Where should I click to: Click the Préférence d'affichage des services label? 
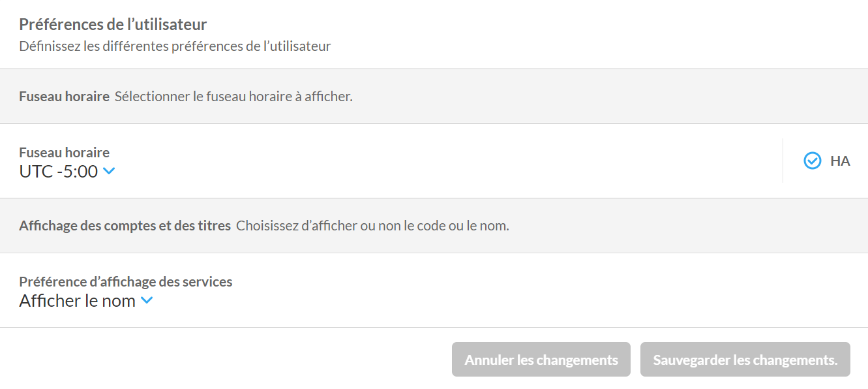pos(125,281)
